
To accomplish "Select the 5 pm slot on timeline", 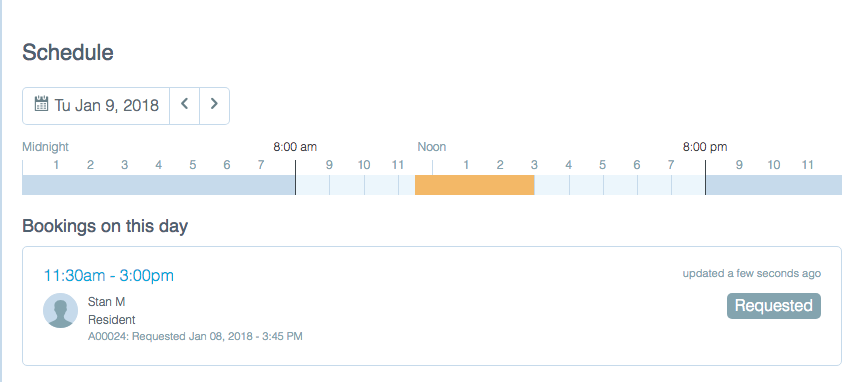I will click(621, 185).
